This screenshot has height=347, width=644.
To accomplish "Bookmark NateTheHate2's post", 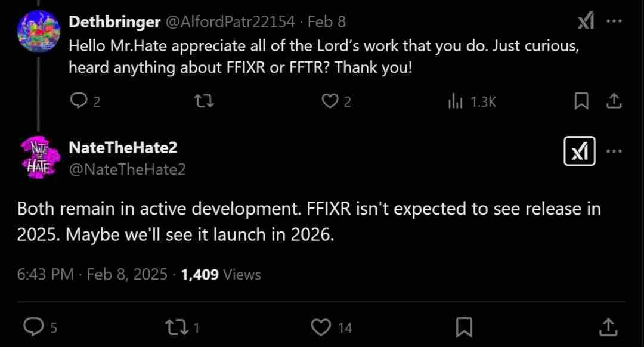I will pos(464,327).
